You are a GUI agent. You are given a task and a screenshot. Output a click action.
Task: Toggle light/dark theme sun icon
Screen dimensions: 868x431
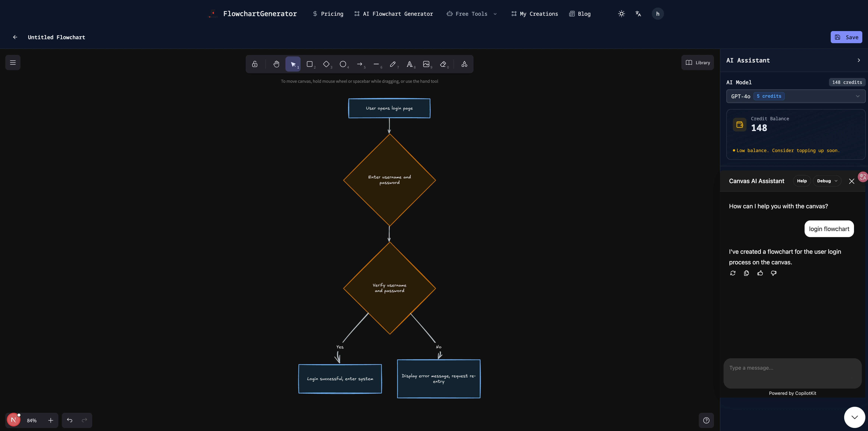[621, 14]
